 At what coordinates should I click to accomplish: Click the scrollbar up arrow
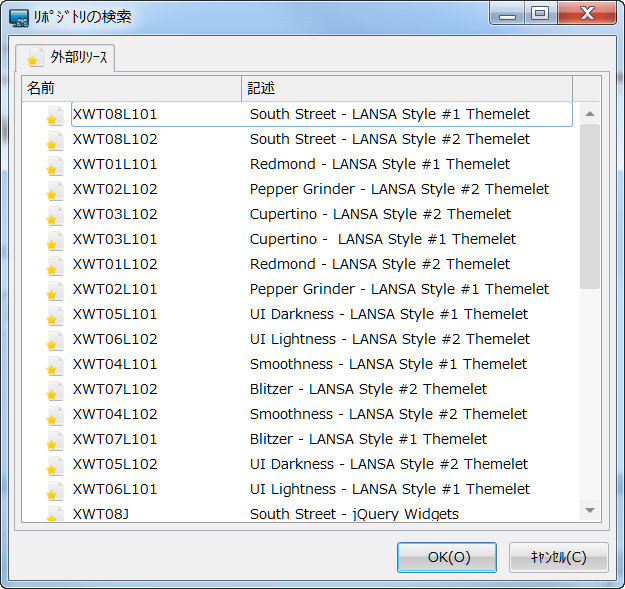click(590, 114)
